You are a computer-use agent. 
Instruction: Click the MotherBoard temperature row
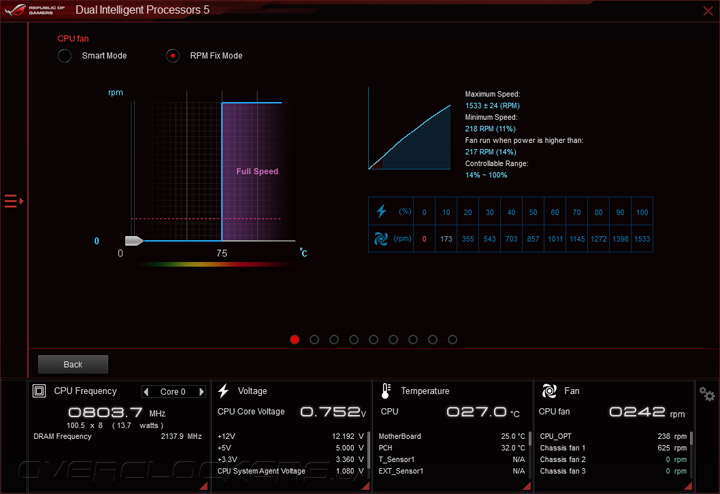click(452, 436)
